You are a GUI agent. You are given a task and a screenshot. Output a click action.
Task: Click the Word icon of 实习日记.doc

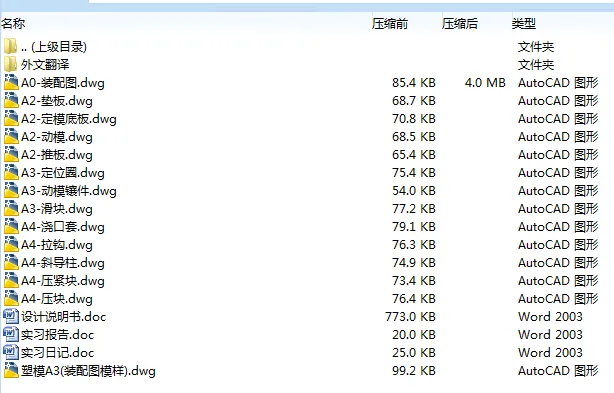click(11, 352)
